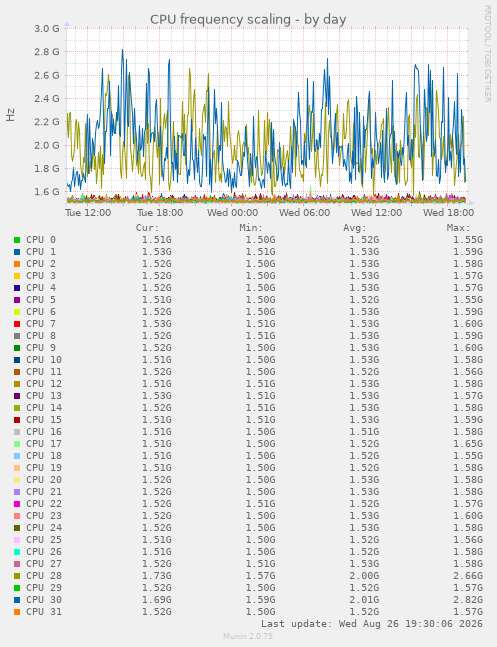Select the orange swatch beside CPU 2

[x=17, y=264]
